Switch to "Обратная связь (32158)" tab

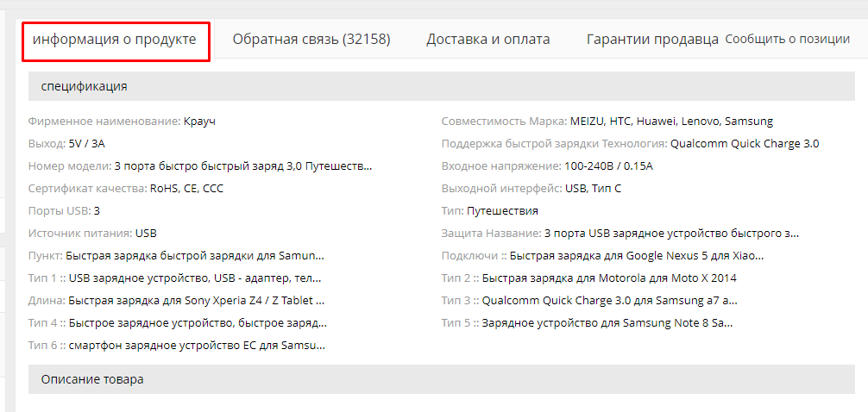(x=311, y=40)
